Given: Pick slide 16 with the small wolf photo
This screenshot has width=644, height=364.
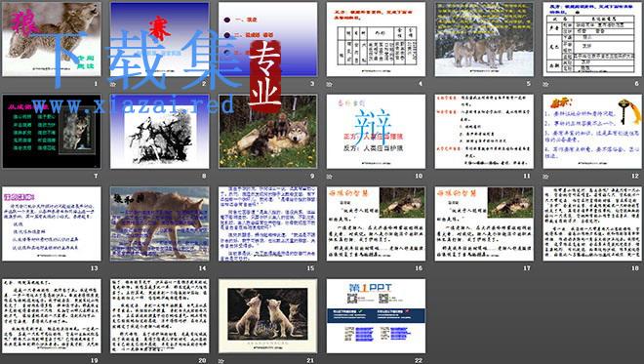Looking at the screenshot, I should (x=376, y=223).
